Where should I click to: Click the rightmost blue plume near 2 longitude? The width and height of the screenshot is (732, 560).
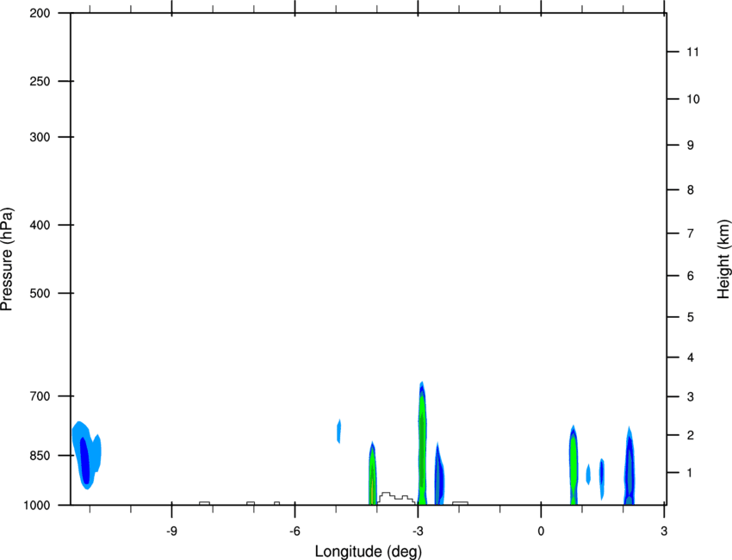click(x=630, y=467)
